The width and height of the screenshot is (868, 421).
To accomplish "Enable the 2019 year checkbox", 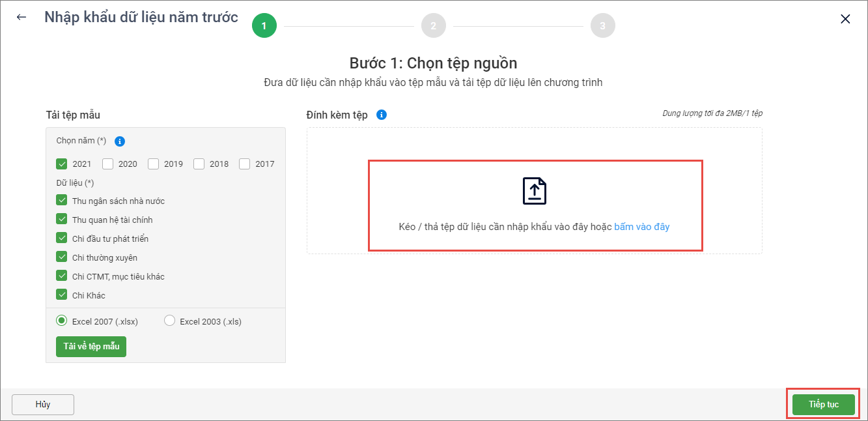I will tap(154, 164).
